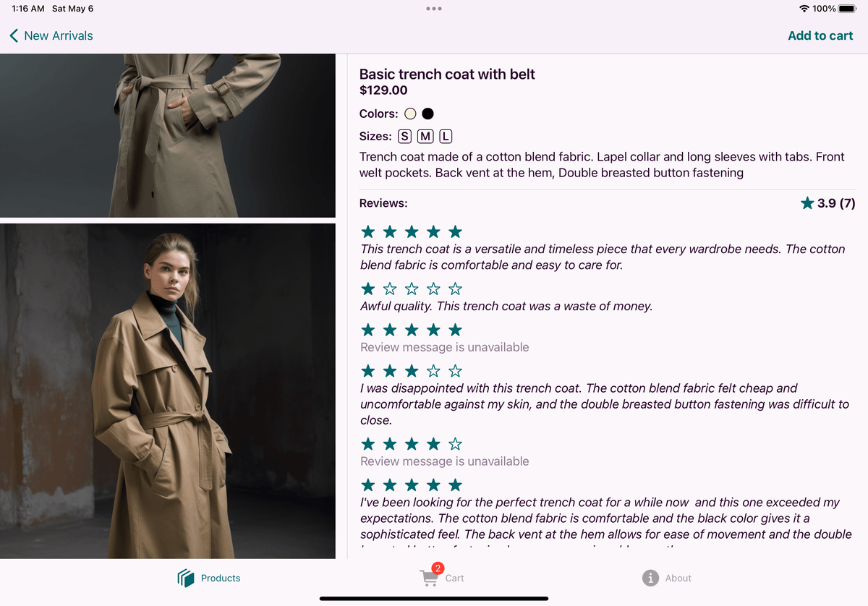Select the black color swatch
Viewport: 868px width, 606px height.
pos(427,113)
